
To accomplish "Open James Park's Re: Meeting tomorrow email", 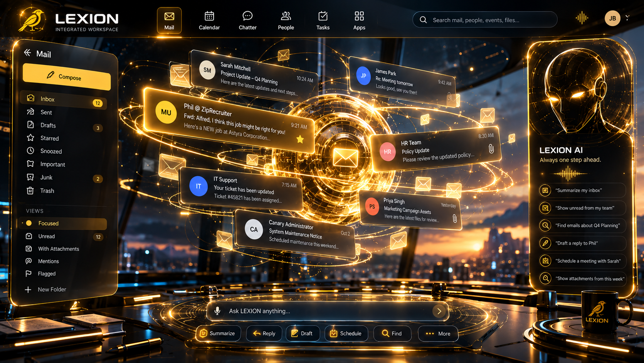I will (402, 82).
